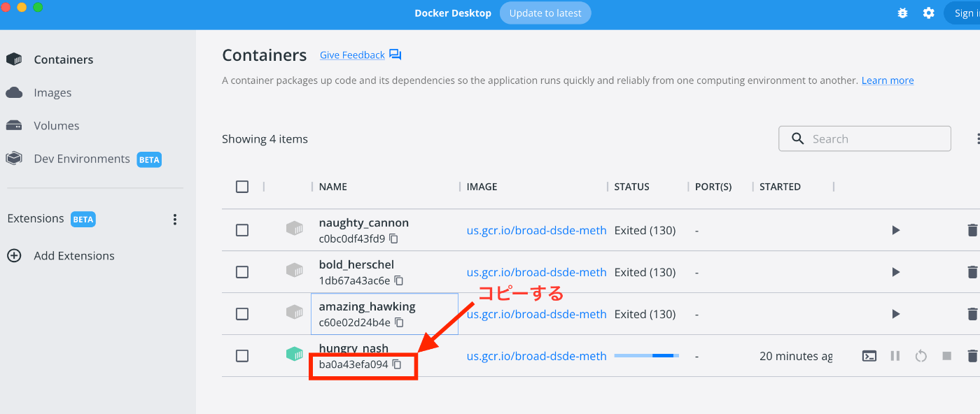Open the Give Feedback link
The height and width of the screenshot is (414, 980).
(352, 55)
